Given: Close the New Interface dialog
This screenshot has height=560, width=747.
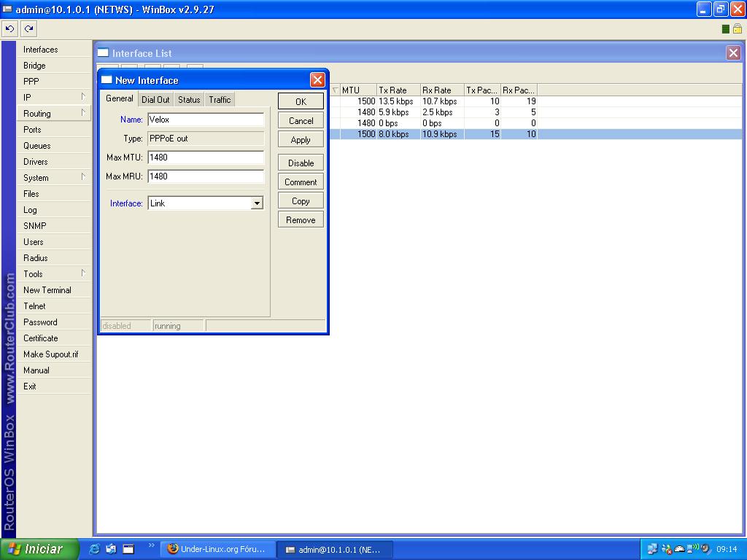Looking at the screenshot, I should click(x=317, y=79).
